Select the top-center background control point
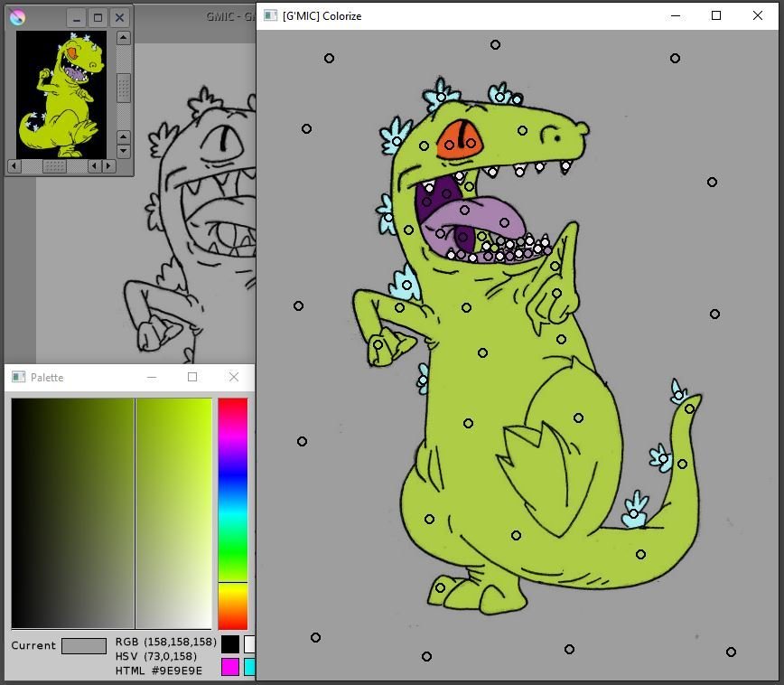Viewport: 784px width, 685px height. pos(495,45)
